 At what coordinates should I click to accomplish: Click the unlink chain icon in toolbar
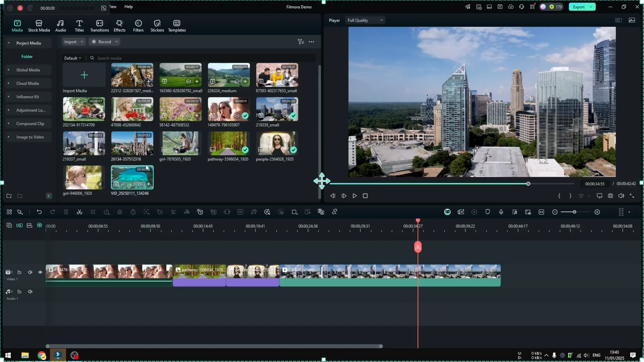click(x=334, y=212)
